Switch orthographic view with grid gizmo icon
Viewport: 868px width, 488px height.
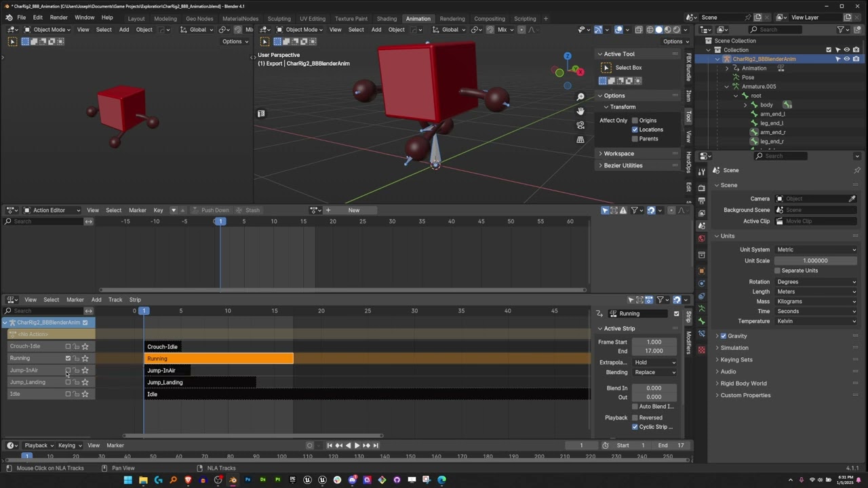[580, 140]
